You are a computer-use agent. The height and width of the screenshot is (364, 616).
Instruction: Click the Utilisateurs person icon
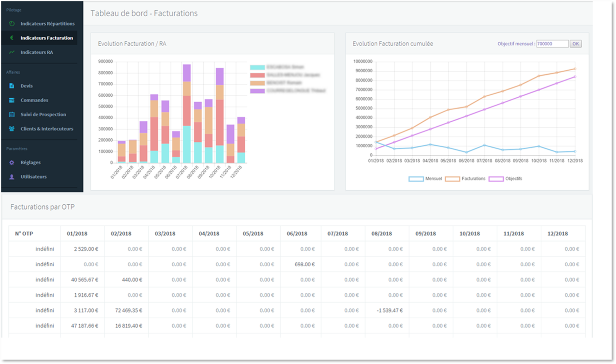pos(12,177)
